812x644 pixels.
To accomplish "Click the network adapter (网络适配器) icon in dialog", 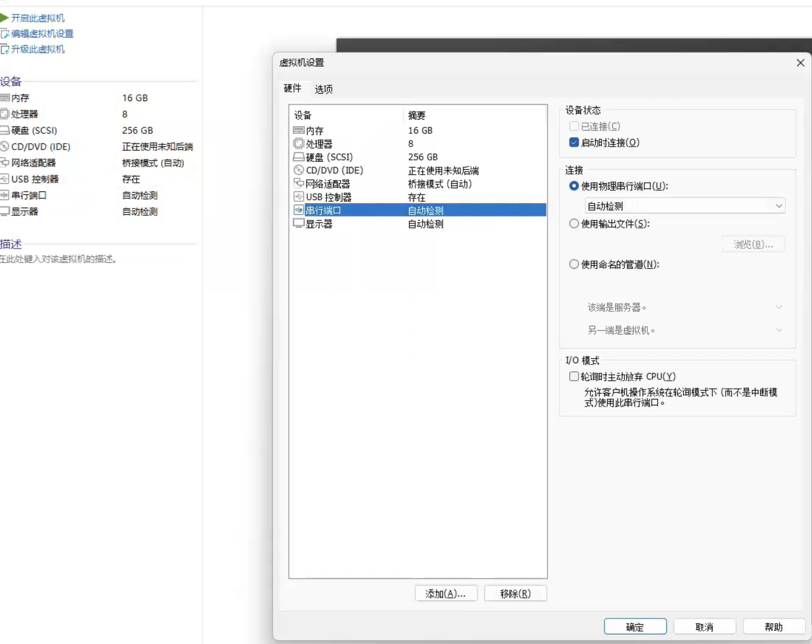I will point(299,184).
